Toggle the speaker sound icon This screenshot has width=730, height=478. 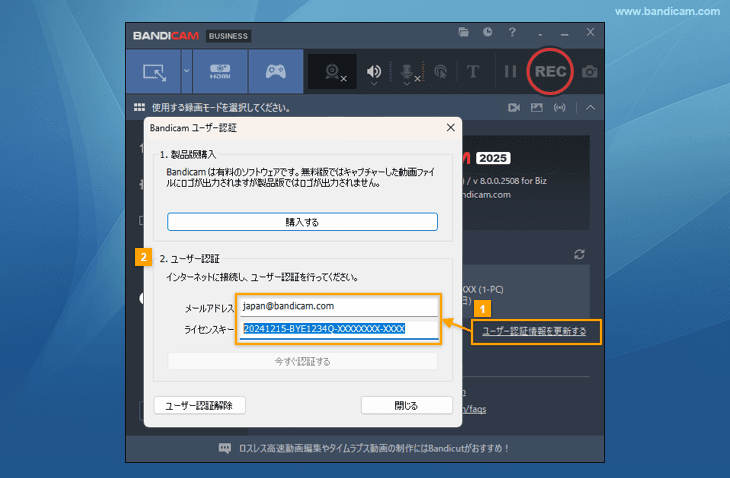[x=373, y=71]
